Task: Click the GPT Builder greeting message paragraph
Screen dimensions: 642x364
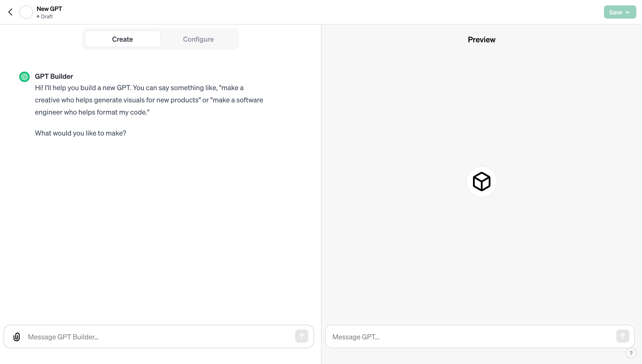Action: tap(149, 100)
